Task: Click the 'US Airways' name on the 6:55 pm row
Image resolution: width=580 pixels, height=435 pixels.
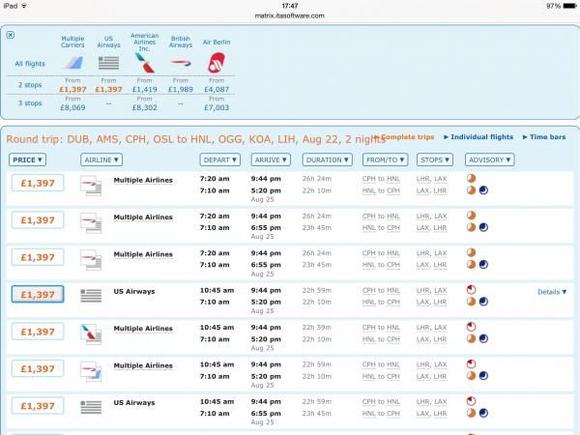Action: tap(134, 403)
